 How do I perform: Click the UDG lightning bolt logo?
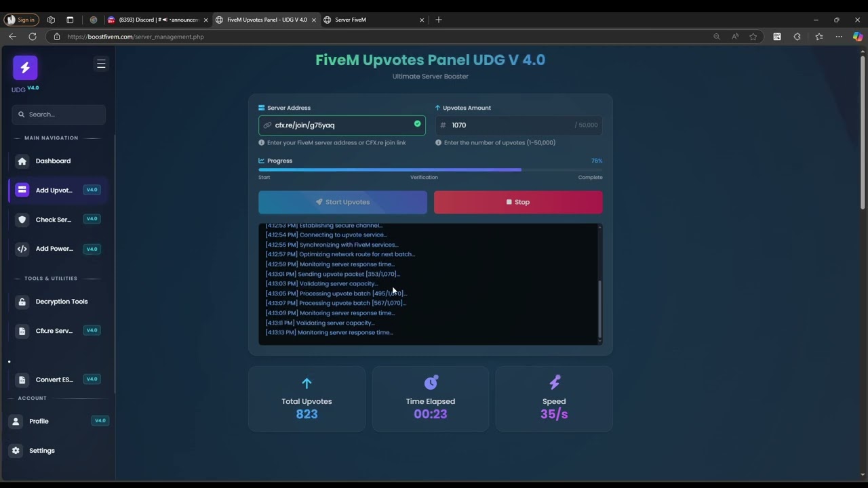(25, 68)
